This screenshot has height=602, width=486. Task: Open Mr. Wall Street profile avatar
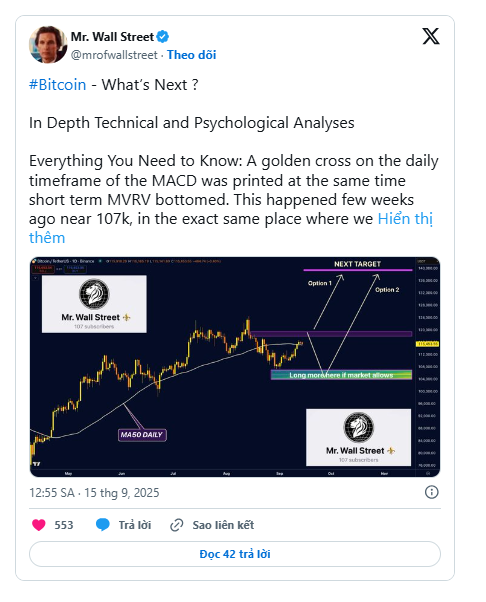tap(48, 45)
